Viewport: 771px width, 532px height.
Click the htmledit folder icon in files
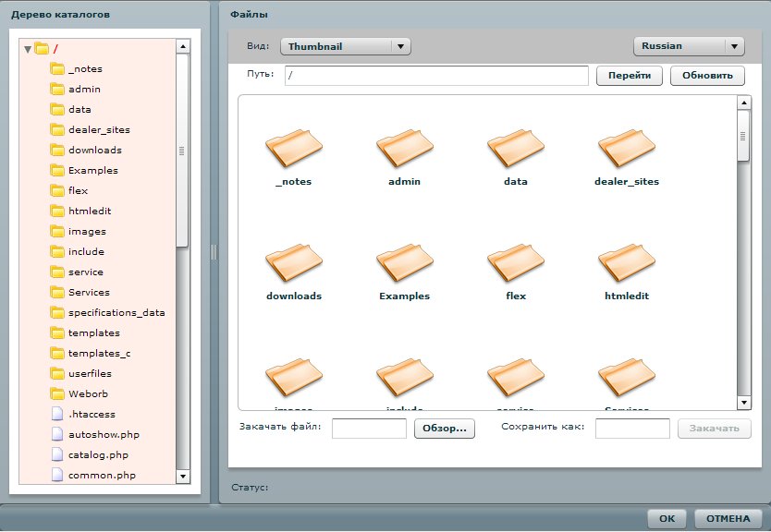coord(626,262)
